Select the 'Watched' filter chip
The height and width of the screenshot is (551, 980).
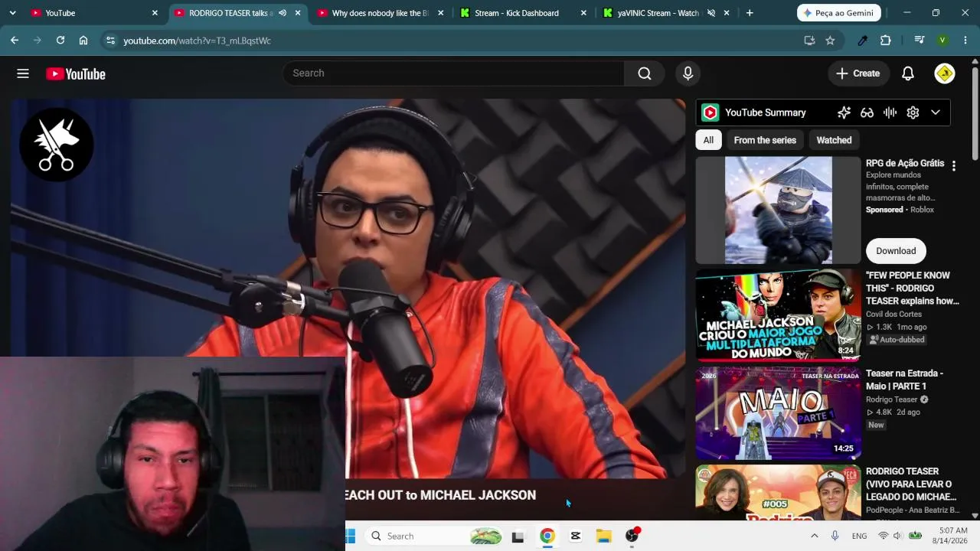(834, 140)
